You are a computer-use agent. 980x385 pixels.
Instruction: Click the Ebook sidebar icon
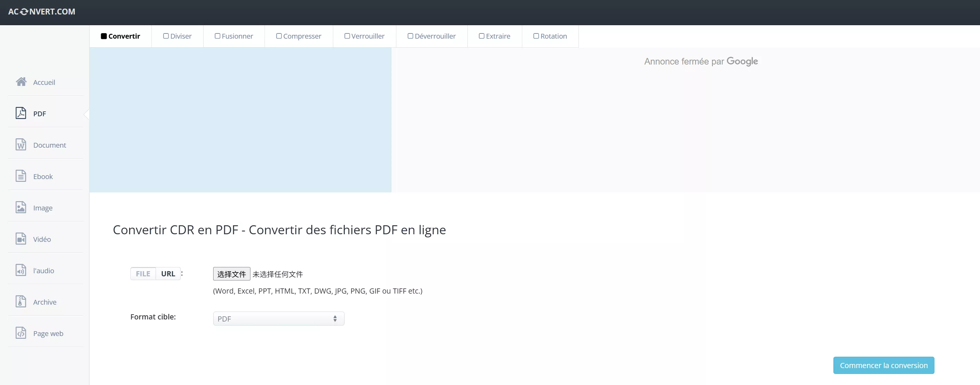(x=21, y=176)
